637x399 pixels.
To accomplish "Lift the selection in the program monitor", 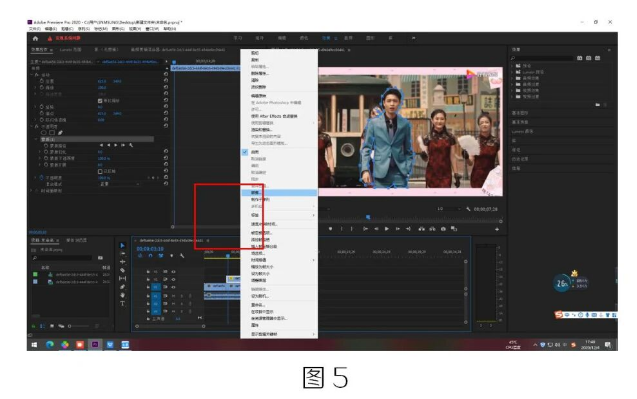I will click(421, 229).
